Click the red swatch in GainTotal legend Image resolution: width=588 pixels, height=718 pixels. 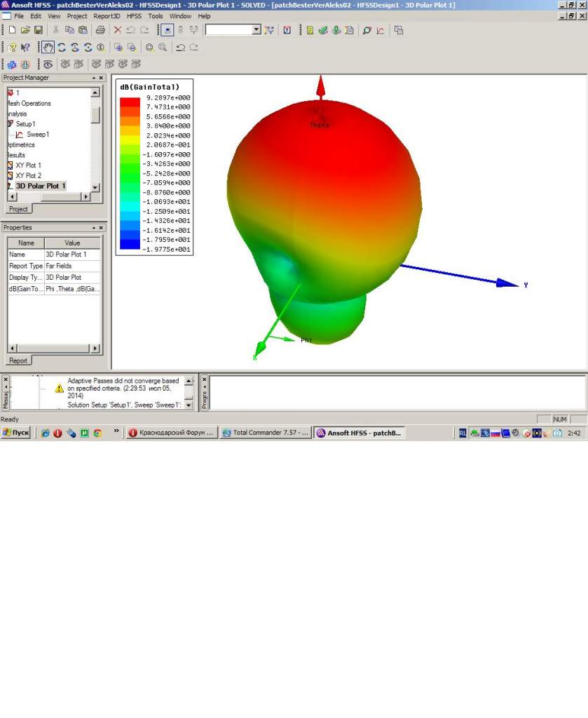130,102
